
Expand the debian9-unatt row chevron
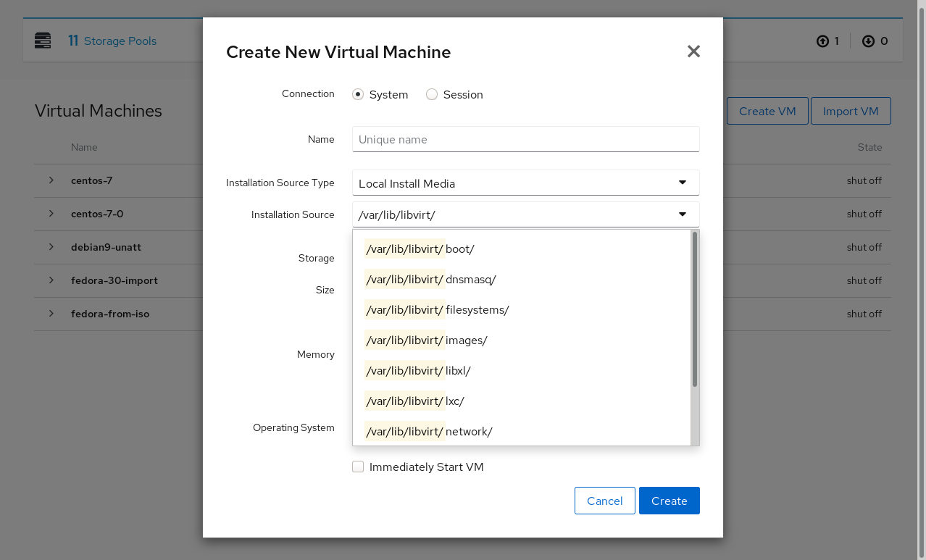pyautogui.click(x=51, y=247)
